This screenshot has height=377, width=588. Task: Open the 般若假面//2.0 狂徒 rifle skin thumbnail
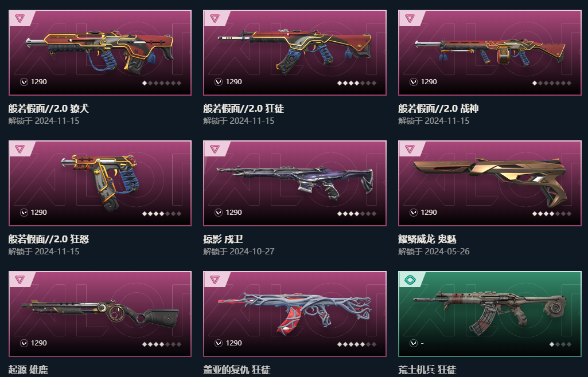(x=294, y=50)
